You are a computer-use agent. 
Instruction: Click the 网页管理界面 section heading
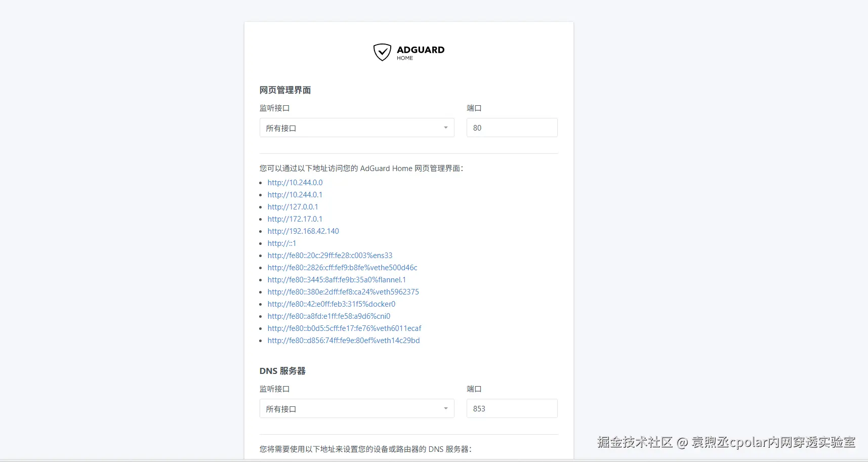285,90
